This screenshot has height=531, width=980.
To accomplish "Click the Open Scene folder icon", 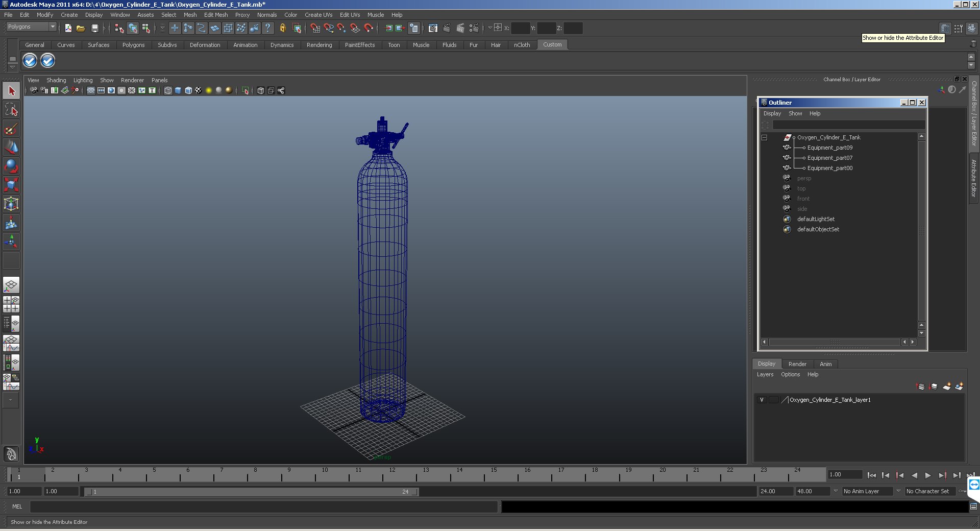I will point(81,28).
